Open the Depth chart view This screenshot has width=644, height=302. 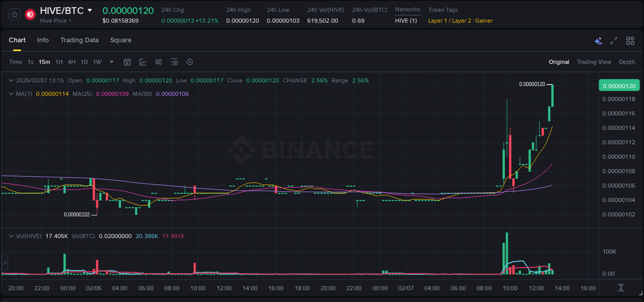pyautogui.click(x=627, y=62)
